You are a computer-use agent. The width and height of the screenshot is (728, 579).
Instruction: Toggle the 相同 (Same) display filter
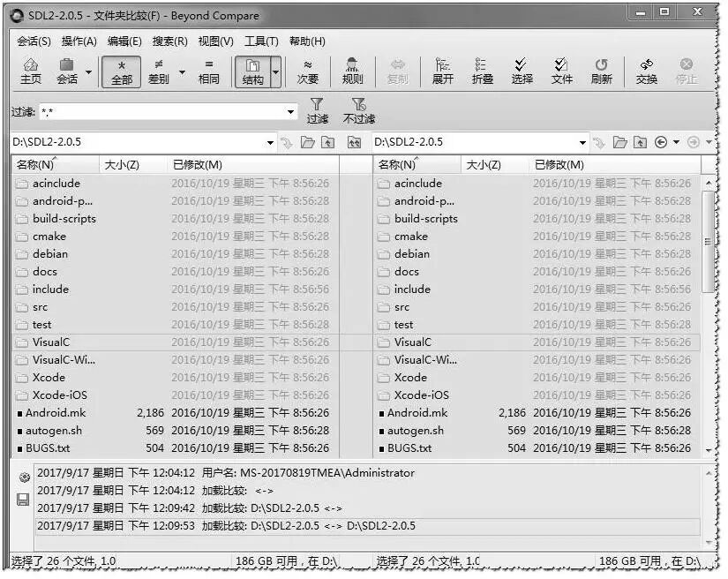(x=209, y=71)
